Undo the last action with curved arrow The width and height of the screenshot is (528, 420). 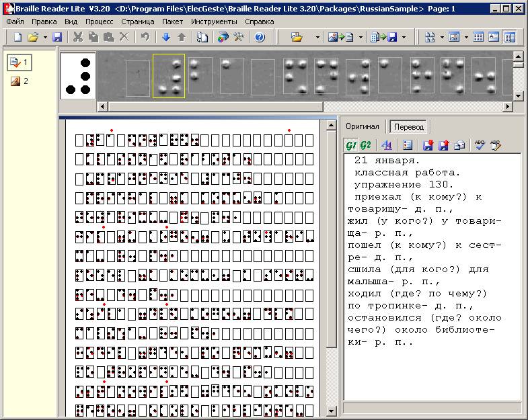pyautogui.click(x=145, y=37)
